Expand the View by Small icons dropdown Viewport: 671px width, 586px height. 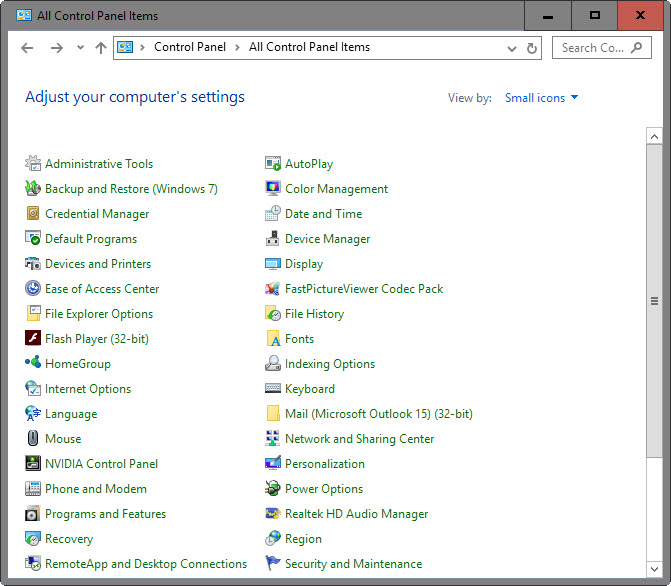(x=541, y=98)
